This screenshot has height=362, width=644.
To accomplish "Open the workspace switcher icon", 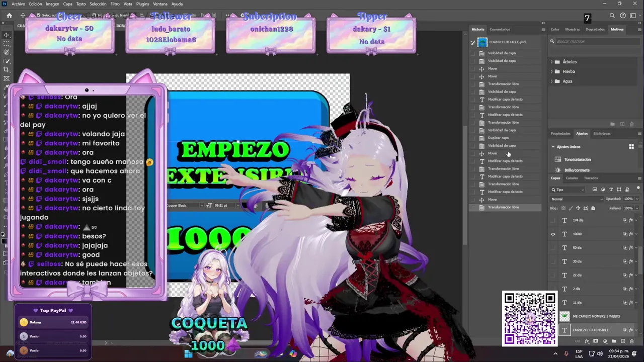I will pos(633,16).
